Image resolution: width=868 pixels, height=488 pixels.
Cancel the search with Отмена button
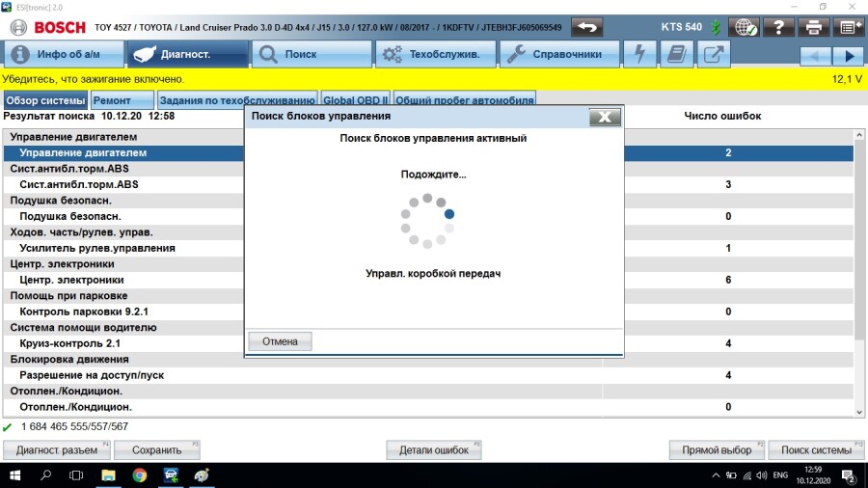point(280,341)
